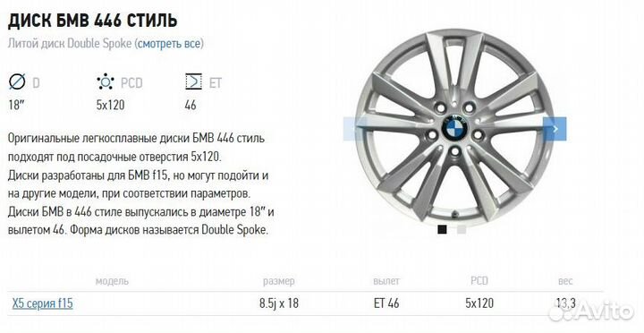
Task: Click the PCD column header
Action: point(479,280)
